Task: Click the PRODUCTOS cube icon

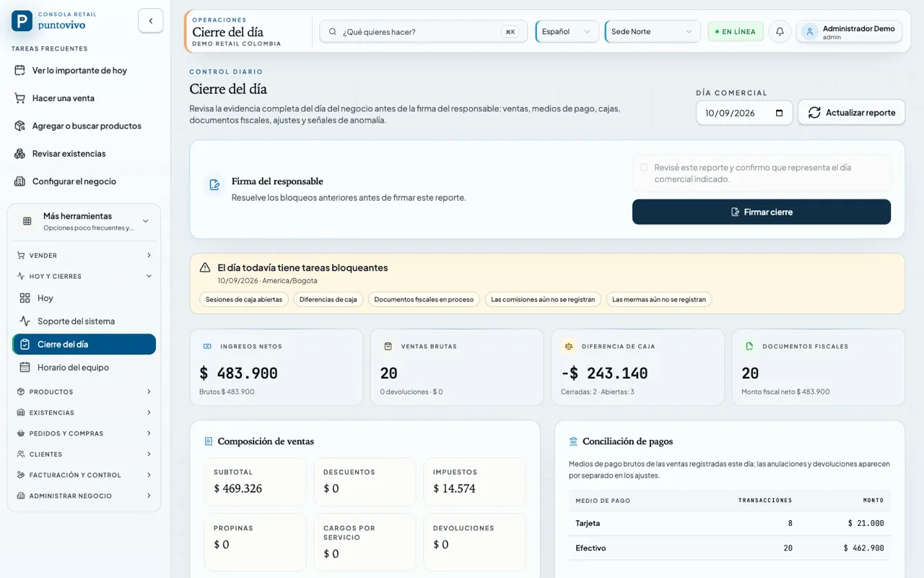Action: (21, 392)
